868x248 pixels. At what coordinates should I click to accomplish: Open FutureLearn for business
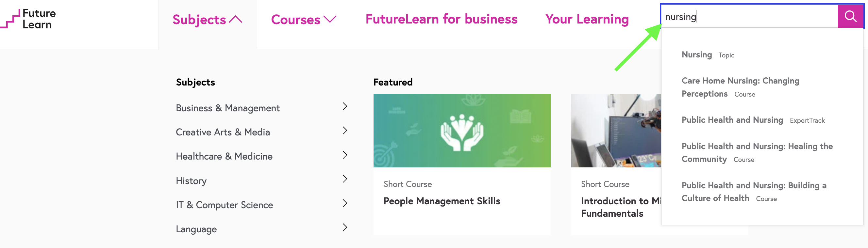pos(441,19)
